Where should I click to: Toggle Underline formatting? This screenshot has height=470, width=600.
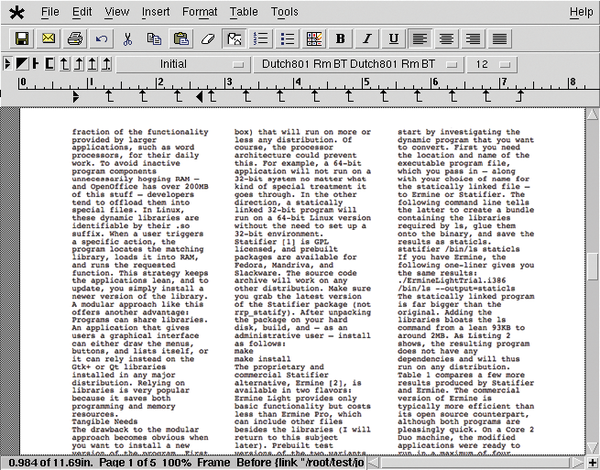point(394,39)
